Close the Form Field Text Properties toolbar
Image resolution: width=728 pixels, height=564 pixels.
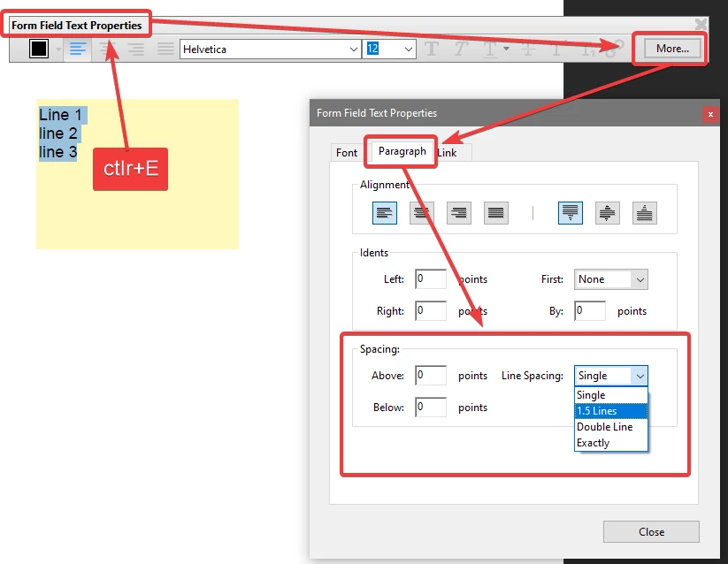click(x=701, y=24)
